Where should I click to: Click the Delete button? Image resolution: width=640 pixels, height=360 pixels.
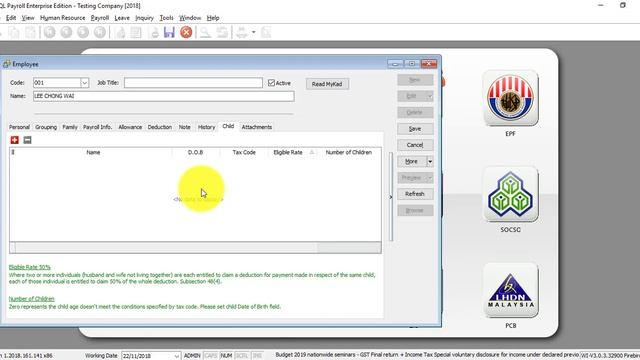[415, 112]
